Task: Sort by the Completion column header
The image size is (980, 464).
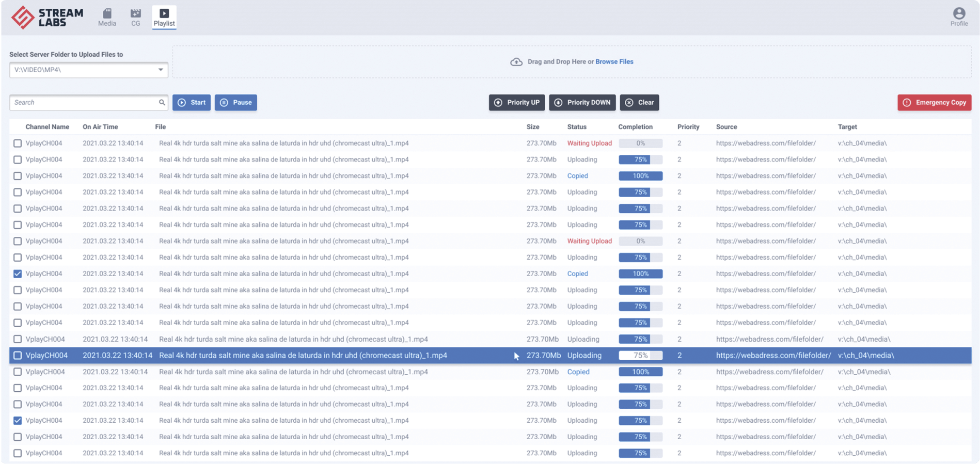Action: 635,127
